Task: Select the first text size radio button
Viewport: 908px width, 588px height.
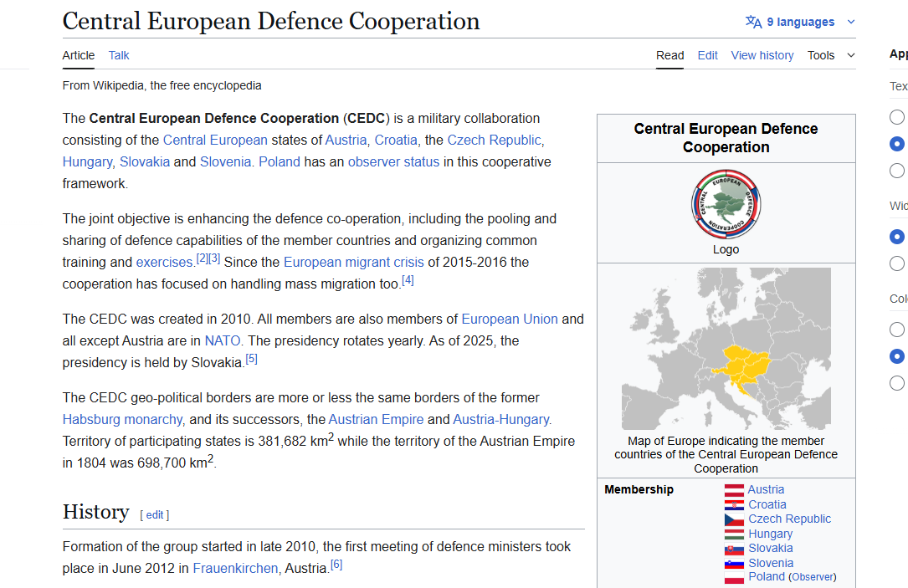Action: click(x=897, y=117)
